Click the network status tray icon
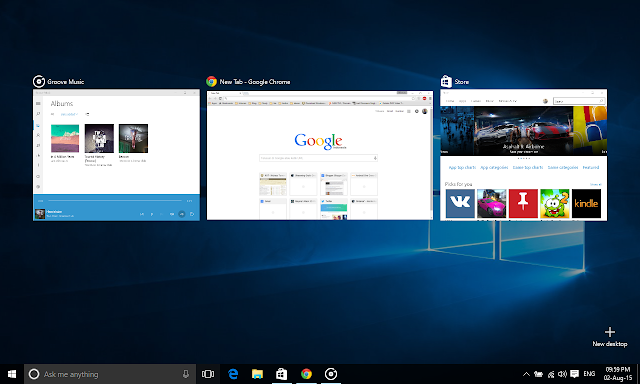The height and width of the screenshot is (384, 640). point(551,374)
